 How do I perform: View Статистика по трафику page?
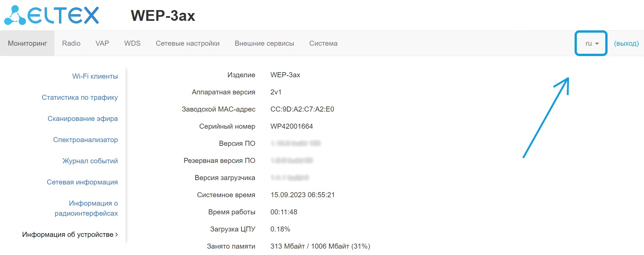click(80, 97)
